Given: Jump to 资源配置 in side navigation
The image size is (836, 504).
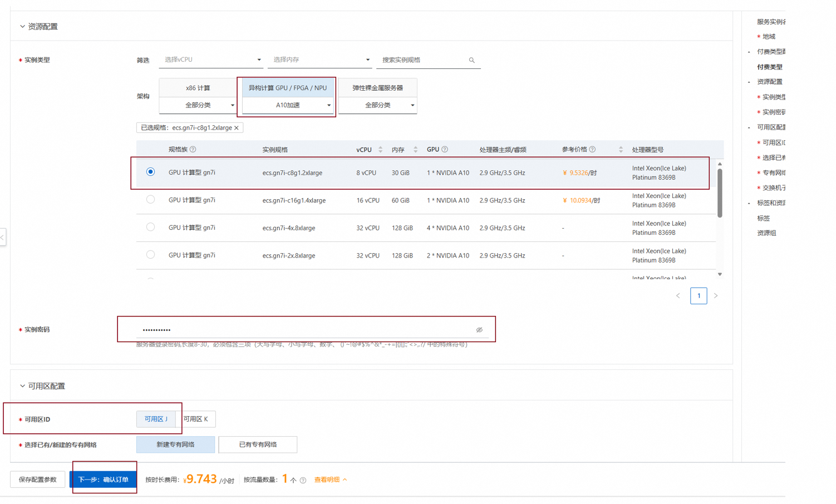Looking at the screenshot, I should pyautogui.click(x=770, y=82).
